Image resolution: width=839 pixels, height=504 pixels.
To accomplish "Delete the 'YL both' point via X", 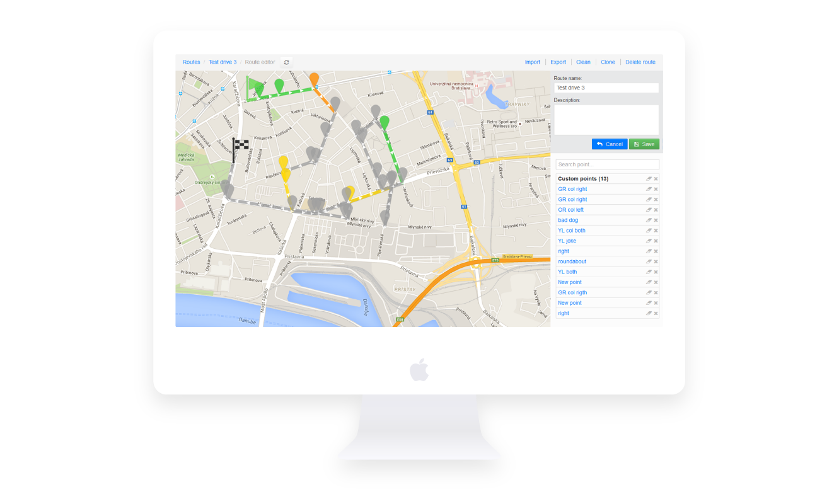I will [x=656, y=272].
